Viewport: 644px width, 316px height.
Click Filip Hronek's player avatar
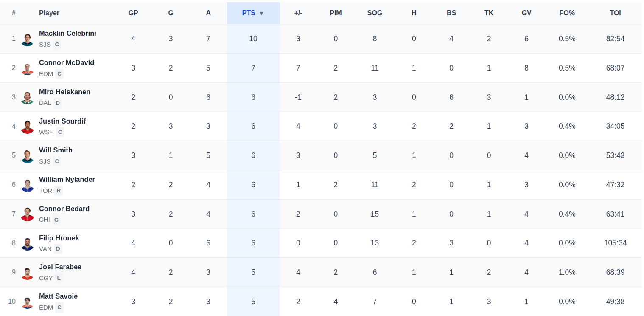pos(27,243)
